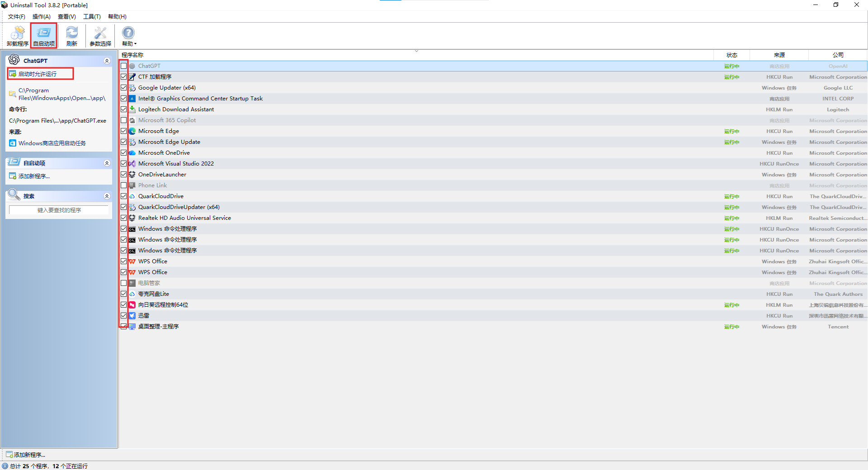Open the 查看(V) menu

[x=67, y=17]
